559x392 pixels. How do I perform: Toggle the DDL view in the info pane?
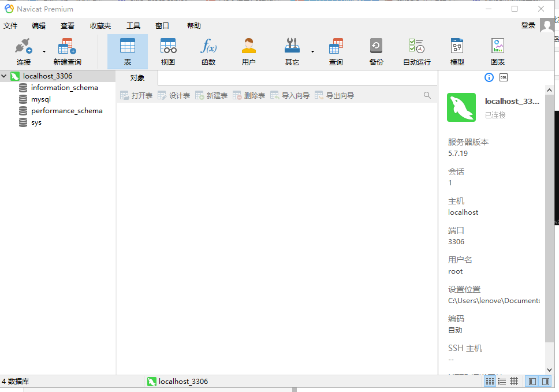coord(503,77)
